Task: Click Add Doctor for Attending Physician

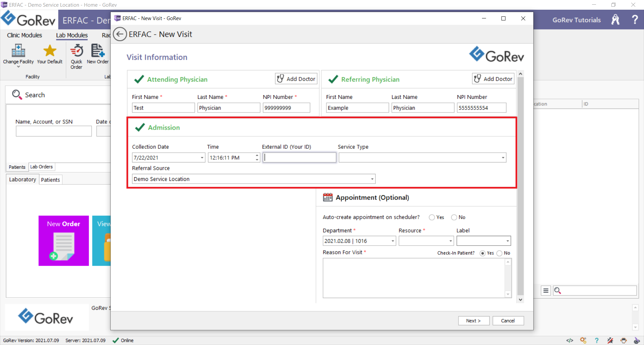Action: click(296, 79)
